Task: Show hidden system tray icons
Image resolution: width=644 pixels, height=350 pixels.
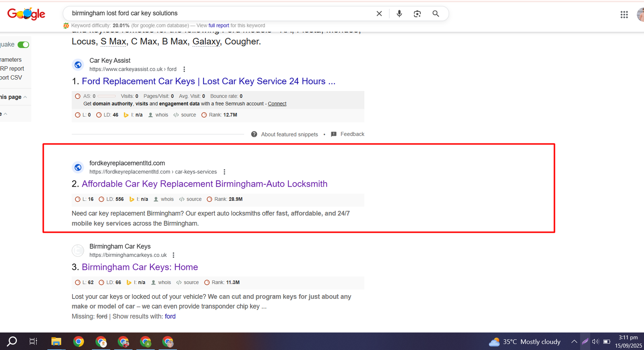Action: (574, 342)
